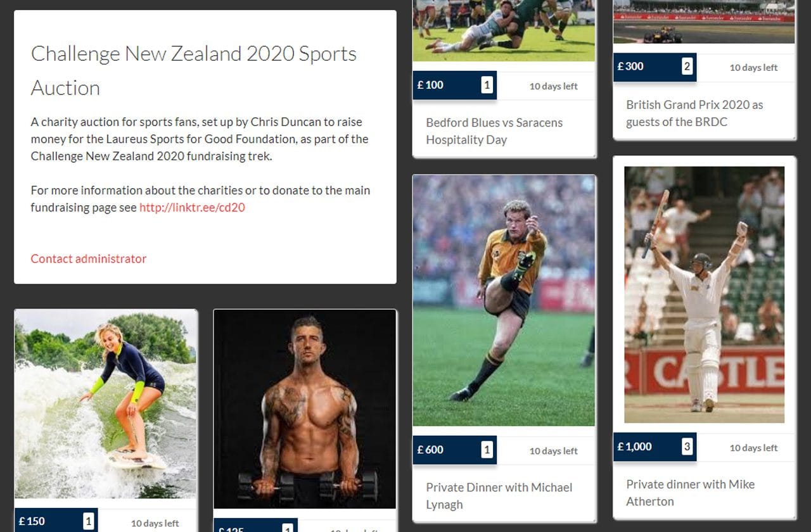Screen dimensions: 811x532
Task: Click the bid count badge showing 3
Action: click(x=687, y=446)
